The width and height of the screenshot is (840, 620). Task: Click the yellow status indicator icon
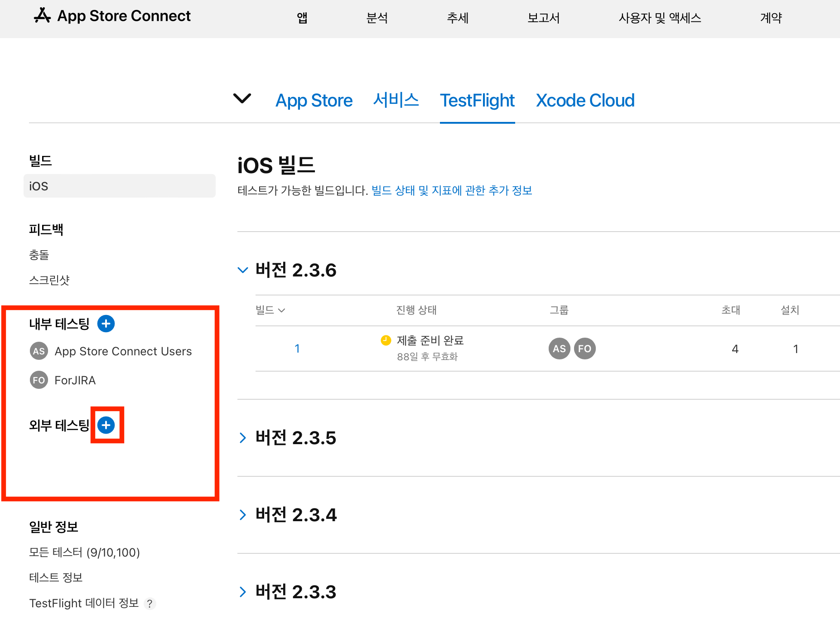(386, 340)
